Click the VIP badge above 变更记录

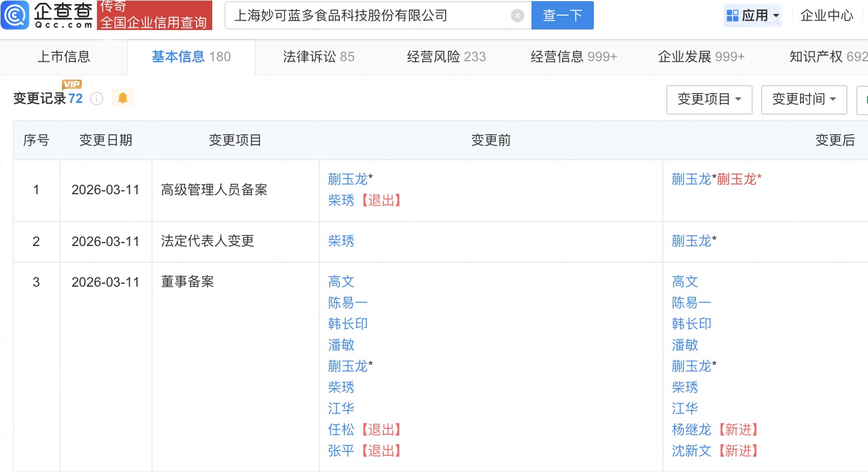point(72,84)
